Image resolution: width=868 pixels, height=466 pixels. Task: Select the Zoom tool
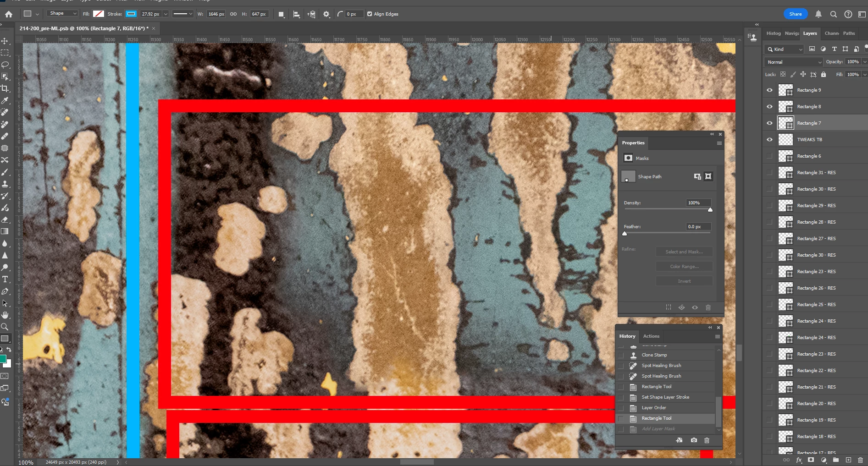click(x=5, y=327)
